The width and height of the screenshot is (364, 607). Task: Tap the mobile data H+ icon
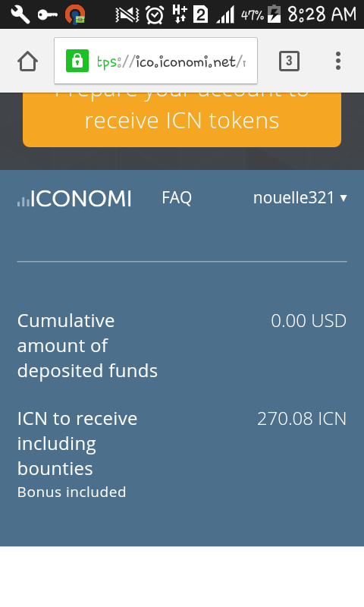pyautogui.click(x=180, y=14)
